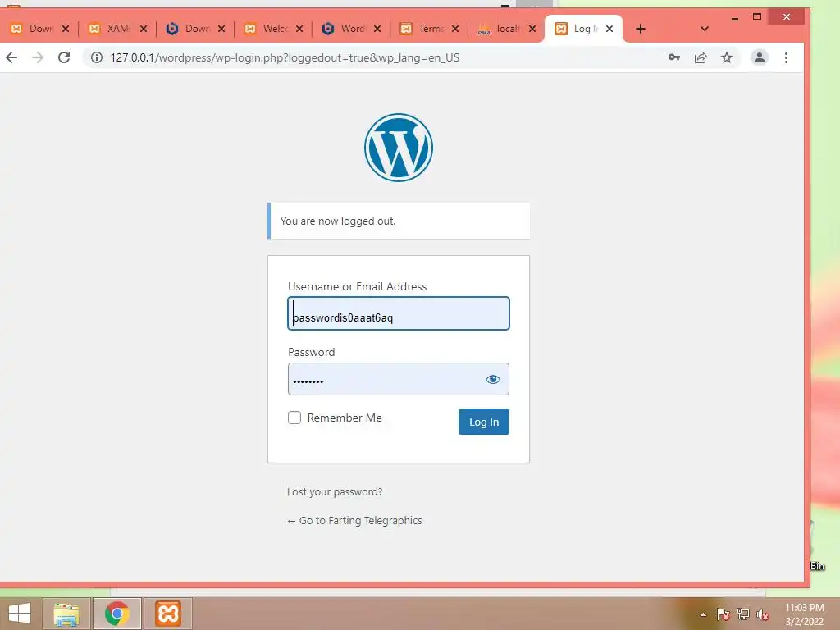This screenshot has width=840, height=630.
Task: Click the muted volume tray icon
Action: (763, 614)
